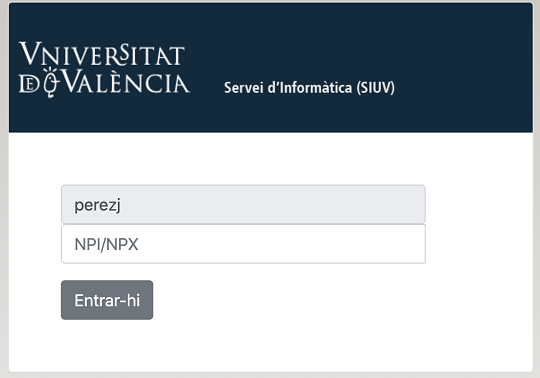Click the 'València' word of the logo
Viewport: 540px width, 378px height.
[x=127, y=82]
